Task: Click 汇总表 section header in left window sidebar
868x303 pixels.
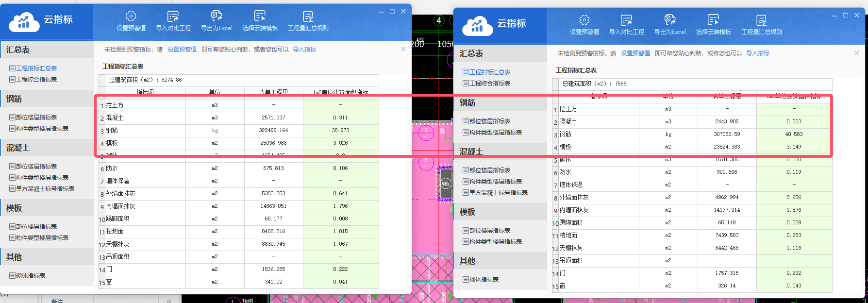Action: (47, 50)
